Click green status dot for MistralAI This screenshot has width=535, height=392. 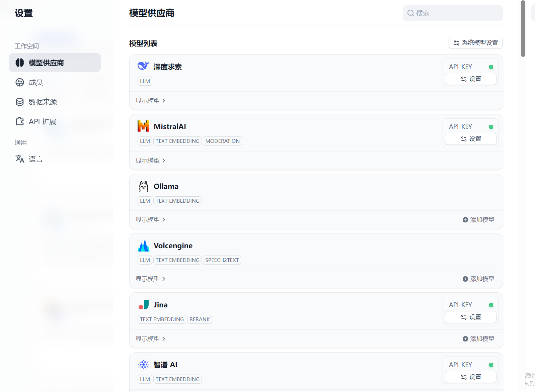(491, 127)
